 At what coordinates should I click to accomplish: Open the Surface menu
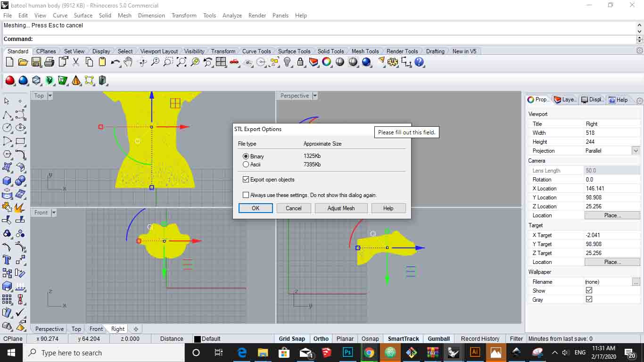83,15
